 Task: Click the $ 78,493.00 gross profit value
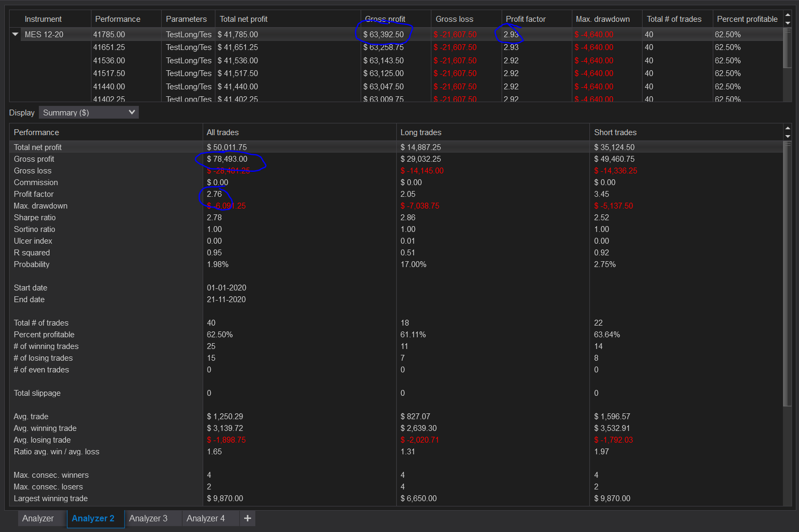(227, 159)
